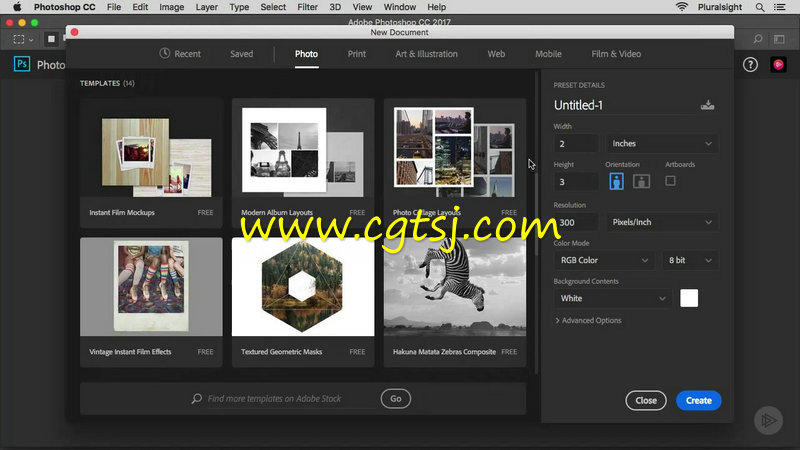This screenshot has width=800, height=450.
Task: Select Textured Geometric Masks template
Action: (x=303, y=302)
